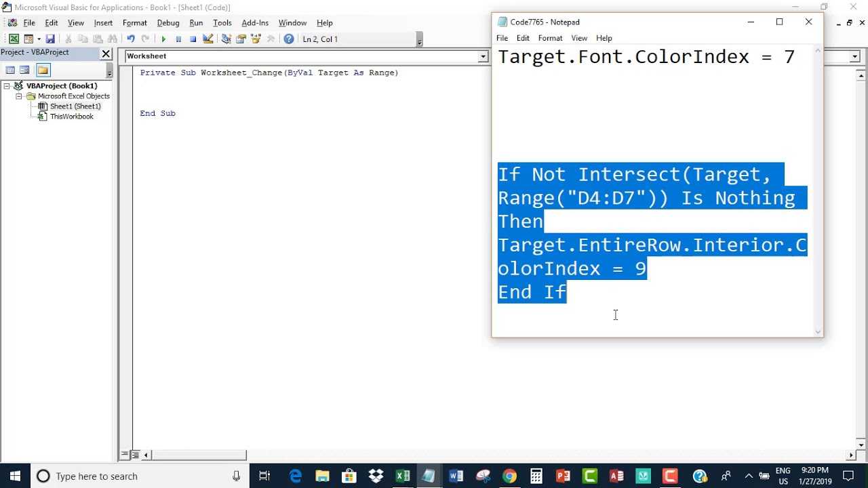Open the Procedure dropdown at the far right
The image size is (868, 488).
[854, 57]
